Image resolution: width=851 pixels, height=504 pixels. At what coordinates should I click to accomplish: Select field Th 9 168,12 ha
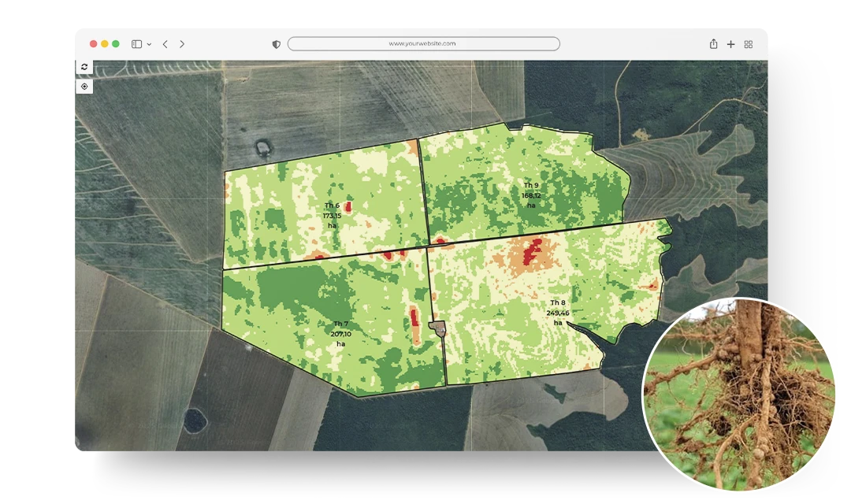coord(531,195)
